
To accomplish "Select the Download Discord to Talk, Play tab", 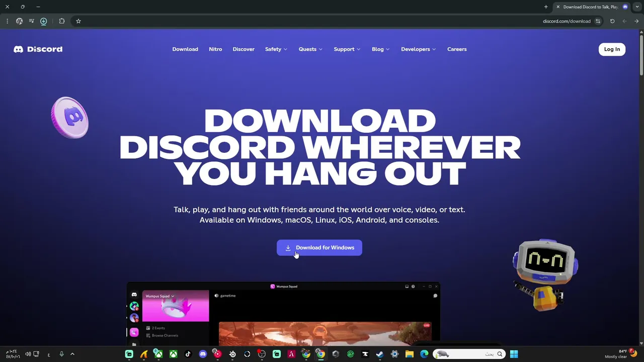I will click(592, 7).
